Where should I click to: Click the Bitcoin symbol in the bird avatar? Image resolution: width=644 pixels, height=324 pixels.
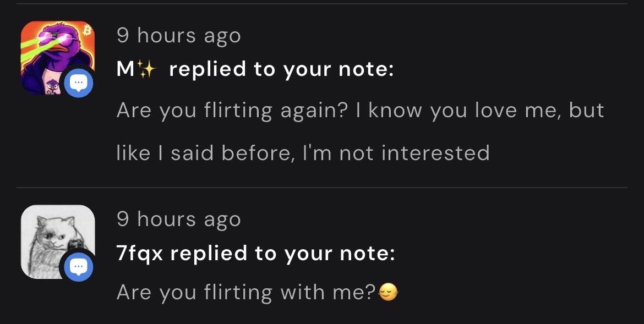(x=86, y=30)
